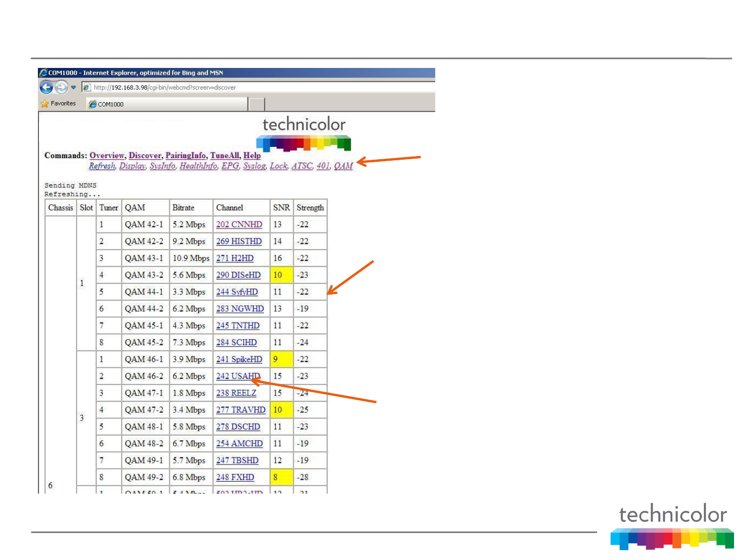Open channel 254 AMCHD link
This screenshot has width=747, height=560.
240,443
